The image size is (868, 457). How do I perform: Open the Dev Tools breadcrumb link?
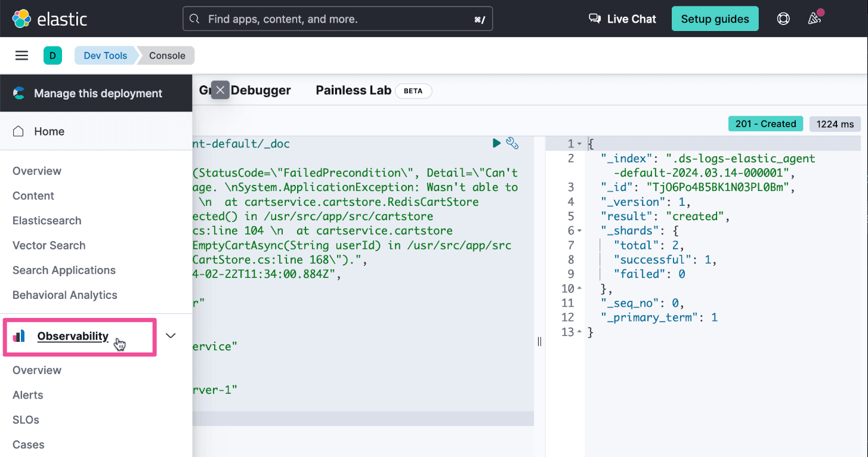[105, 55]
